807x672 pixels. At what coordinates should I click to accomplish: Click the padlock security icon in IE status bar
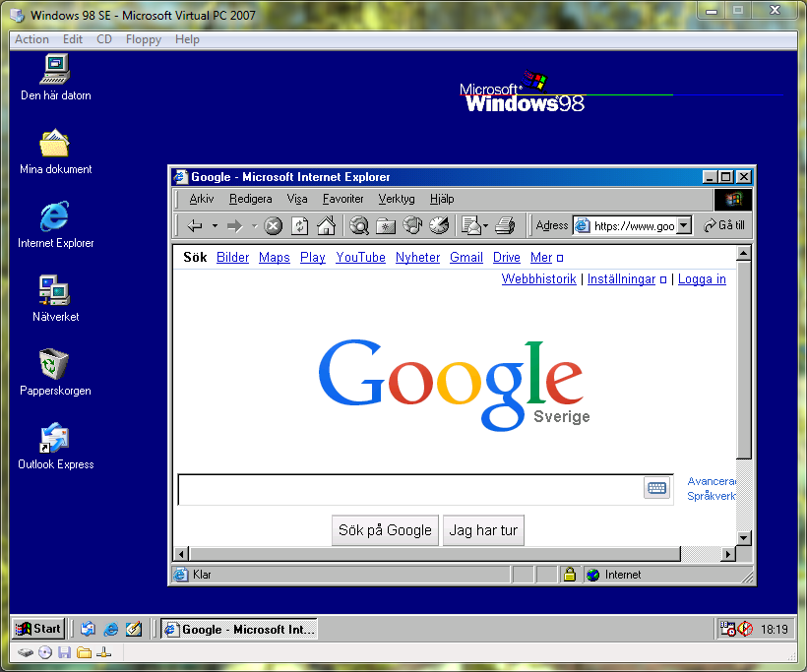point(569,575)
